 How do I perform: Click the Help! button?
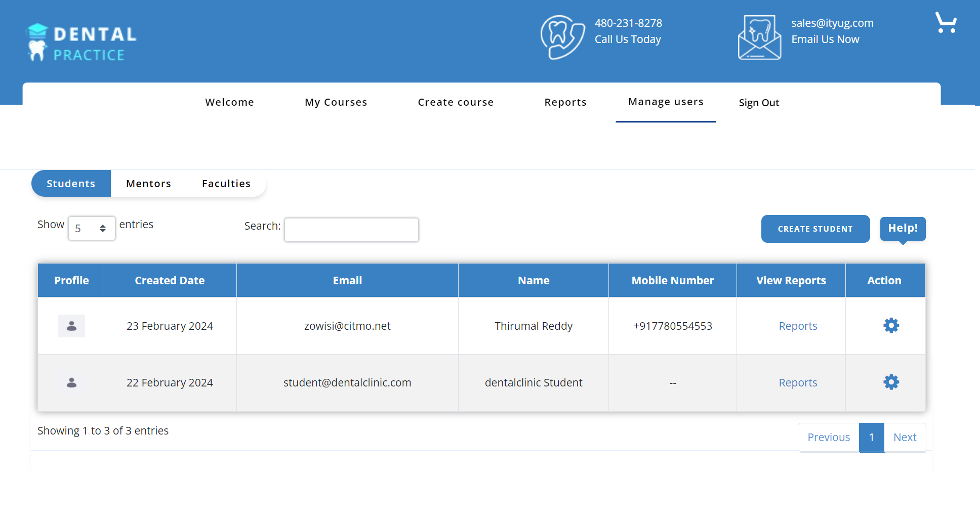[x=903, y=228]
